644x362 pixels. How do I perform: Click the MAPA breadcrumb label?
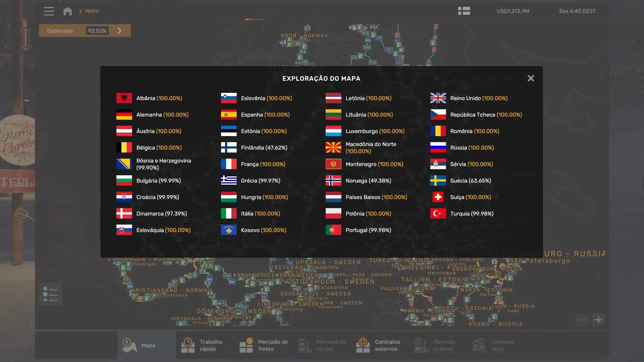tap(92, 11)
